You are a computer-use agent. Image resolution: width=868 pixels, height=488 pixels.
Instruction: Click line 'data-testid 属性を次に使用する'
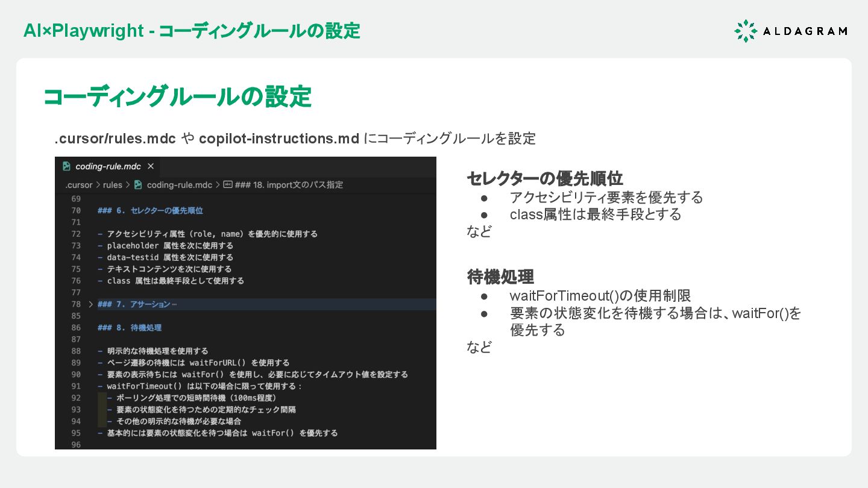tap(165, 257)
